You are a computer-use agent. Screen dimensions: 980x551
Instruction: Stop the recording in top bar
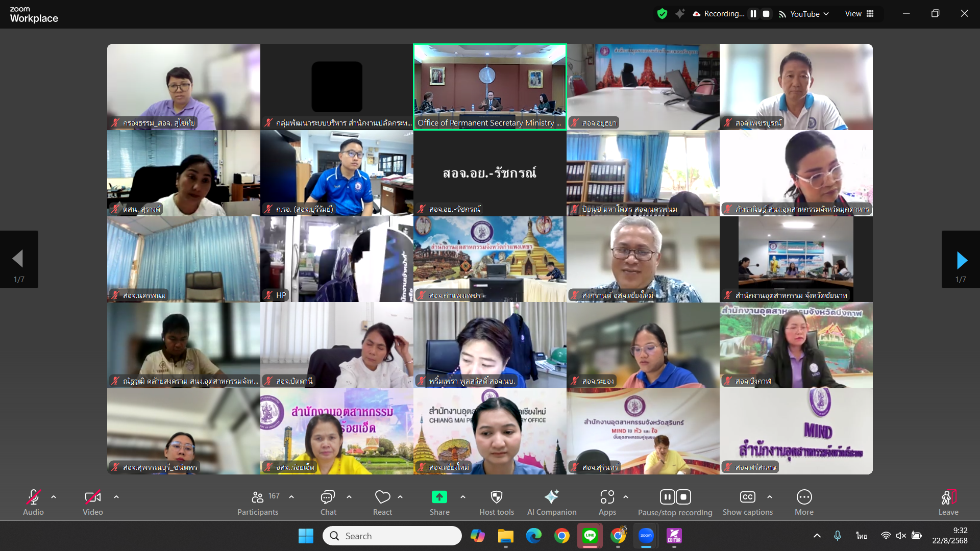tap(766, 14)
